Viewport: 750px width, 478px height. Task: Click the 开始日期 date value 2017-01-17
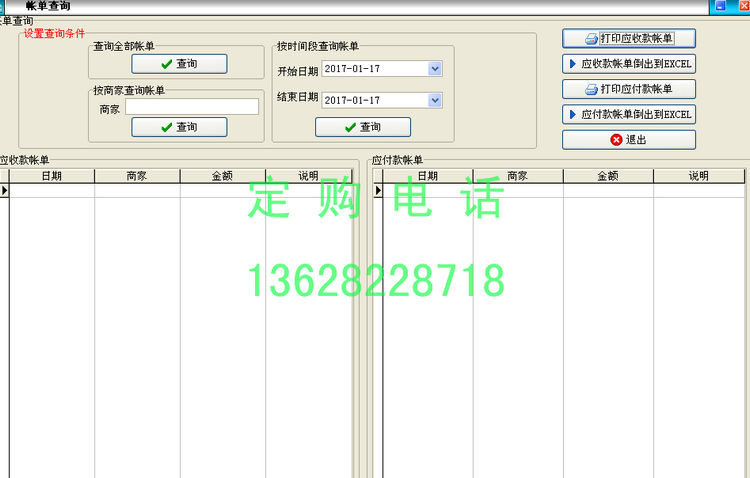352,69
